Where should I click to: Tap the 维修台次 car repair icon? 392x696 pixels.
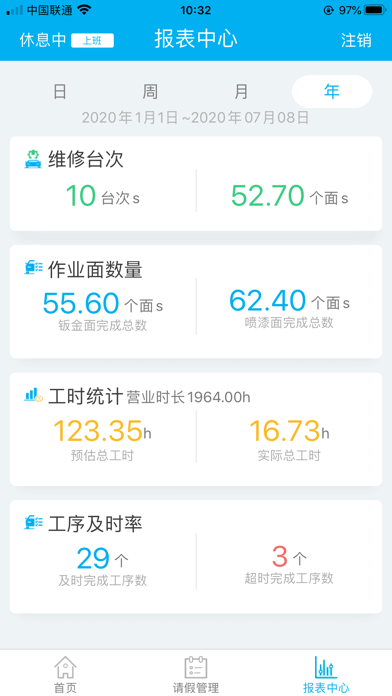[x=32, y=159]
